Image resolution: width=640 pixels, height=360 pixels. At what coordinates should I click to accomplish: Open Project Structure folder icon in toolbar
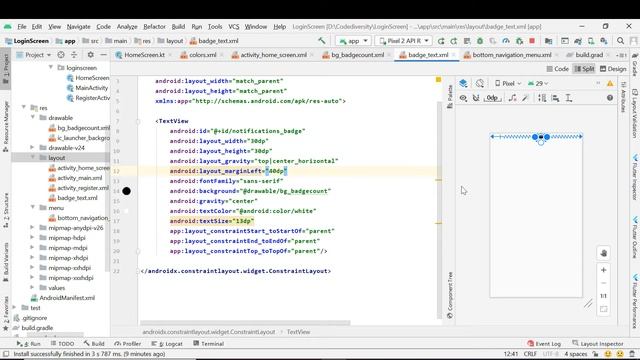[549, 41]
